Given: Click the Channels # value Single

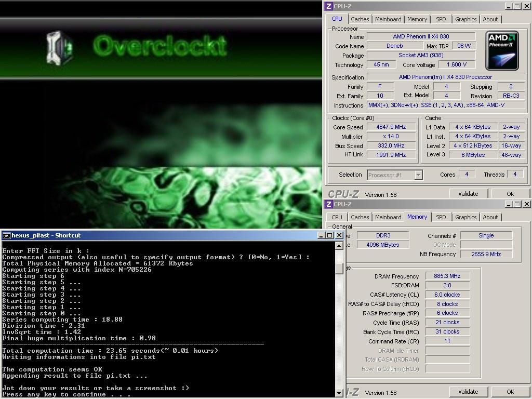Looking at the screenshot, I should coord(486,235).
